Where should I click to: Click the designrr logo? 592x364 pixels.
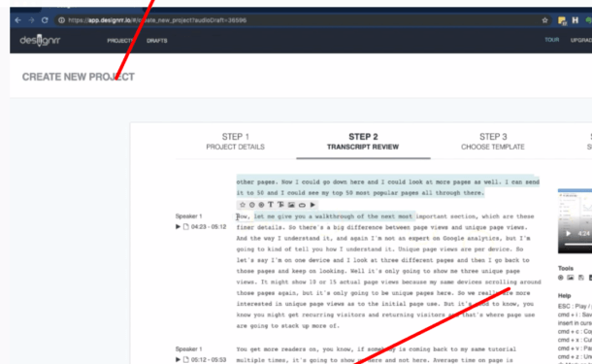pyautogui.click(x=40, y=40)
